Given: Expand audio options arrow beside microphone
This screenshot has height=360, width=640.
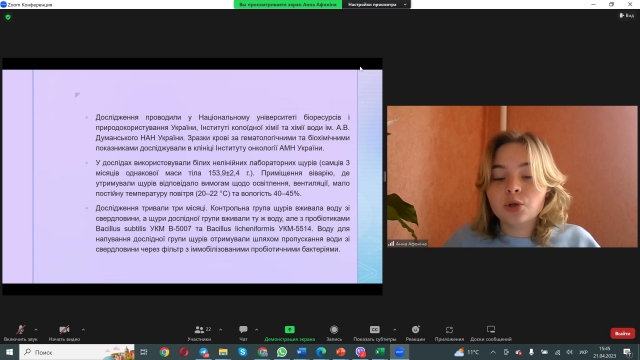Looking at the screenshot, I should [36, 329].
